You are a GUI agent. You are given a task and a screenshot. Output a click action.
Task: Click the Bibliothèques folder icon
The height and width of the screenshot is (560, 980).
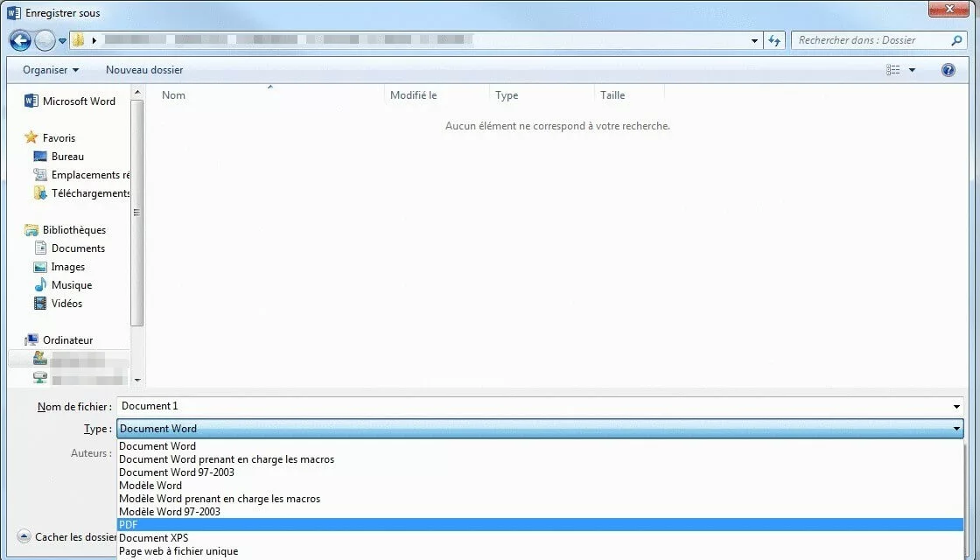coord(31,230)
